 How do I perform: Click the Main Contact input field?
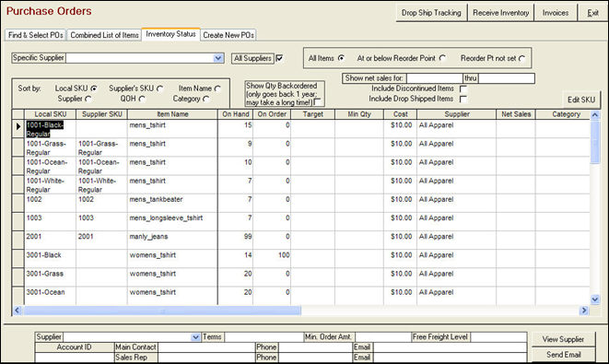click(205, 347)
